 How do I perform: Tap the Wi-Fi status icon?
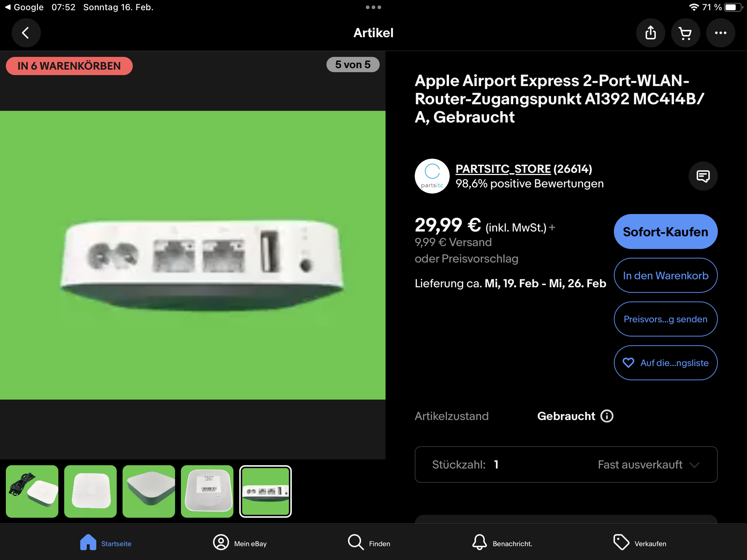tap(694, 7)
